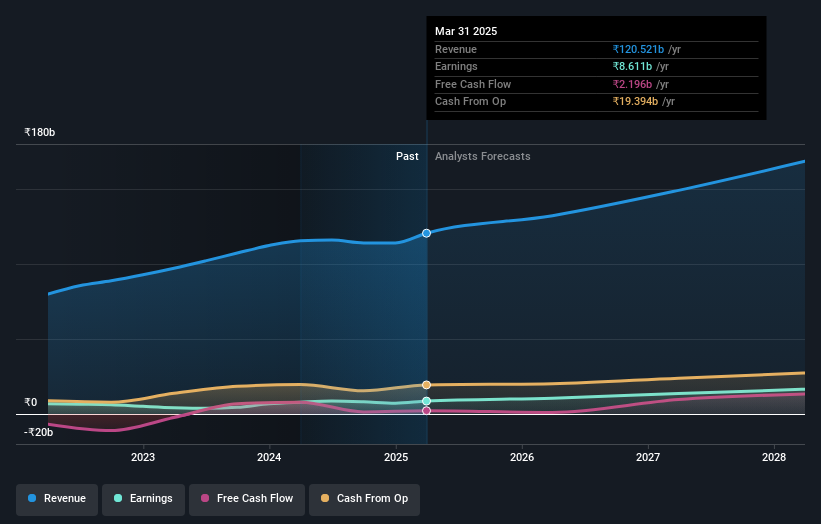Select the 2027 axis label
The width and height of the screenshot is (821, 524).
coord(648,458)
